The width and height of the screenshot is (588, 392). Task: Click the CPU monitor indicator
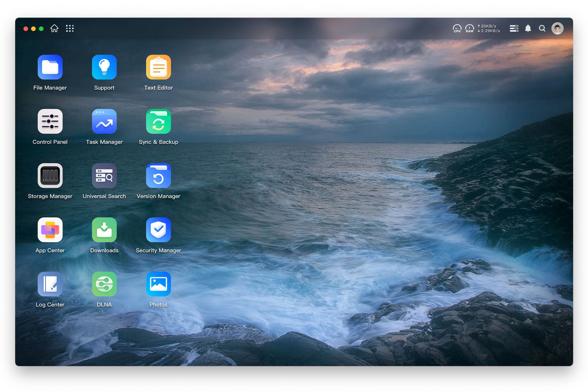pos(457,28)
